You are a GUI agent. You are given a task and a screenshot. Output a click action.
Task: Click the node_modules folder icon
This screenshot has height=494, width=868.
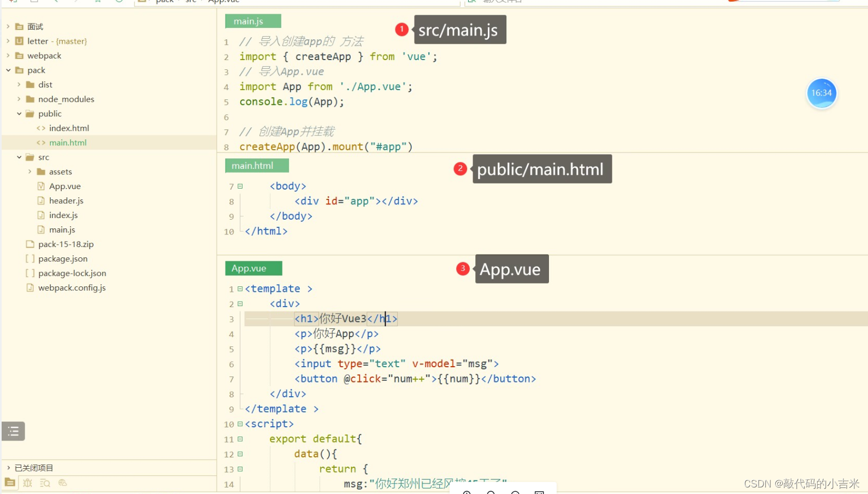point(30,99)
